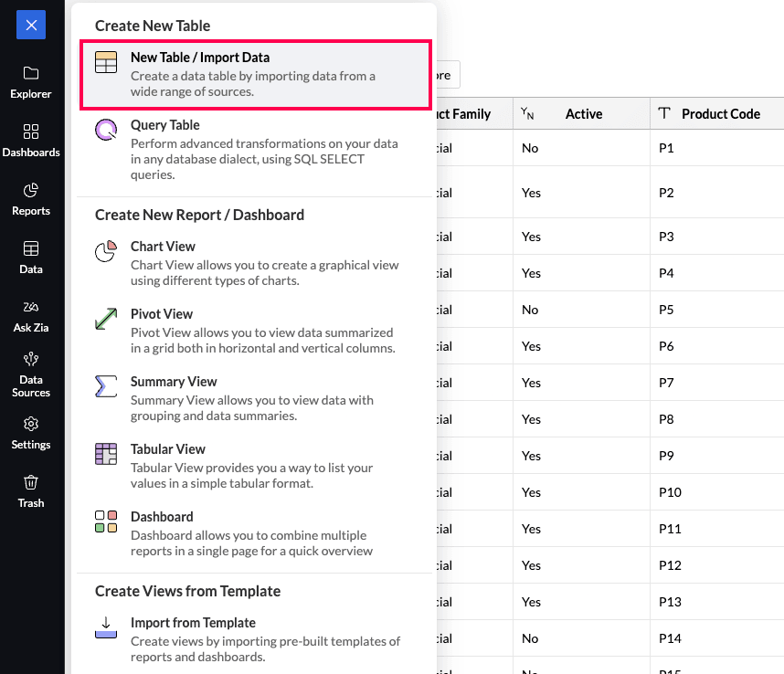
Task: Create a new Chart View
Action: [x=256, y=263]
